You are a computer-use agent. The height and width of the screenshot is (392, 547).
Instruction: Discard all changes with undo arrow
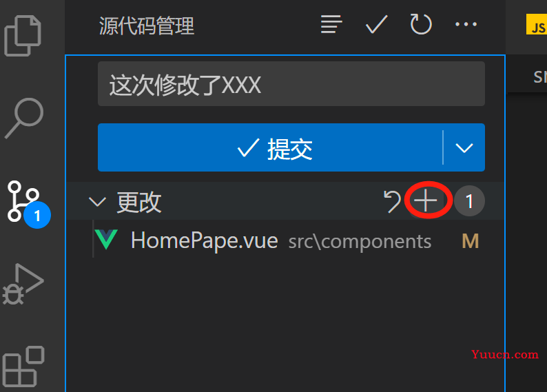tap(393, 201)
